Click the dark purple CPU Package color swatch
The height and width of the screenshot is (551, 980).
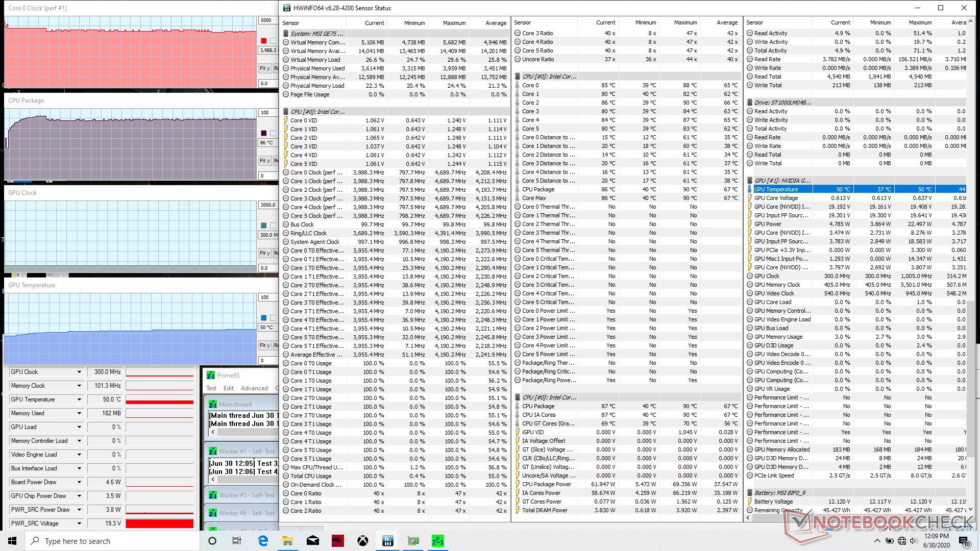coord(264,133)
